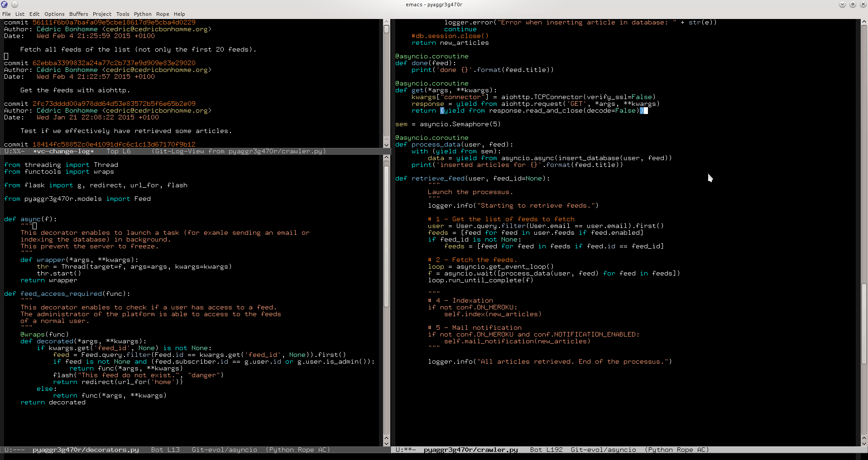Open the Python menu
Screen dimensions: 868x460
click(143, 14)
